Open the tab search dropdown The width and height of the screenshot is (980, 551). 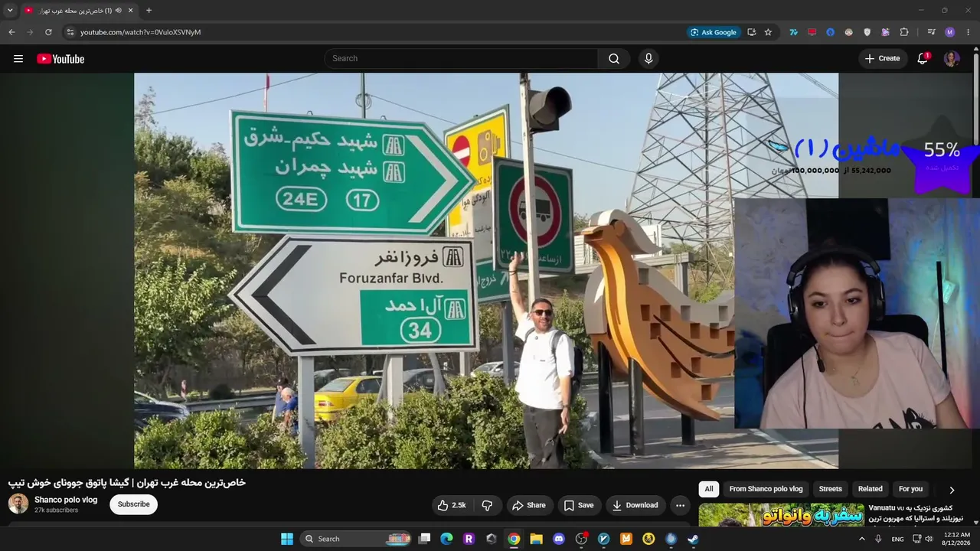[x=10, y=11]
